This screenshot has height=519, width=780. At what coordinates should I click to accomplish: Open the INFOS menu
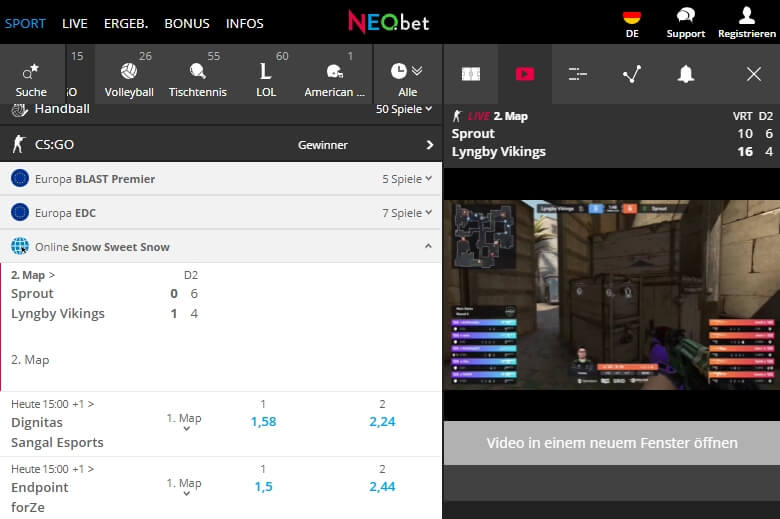point(245,23)
